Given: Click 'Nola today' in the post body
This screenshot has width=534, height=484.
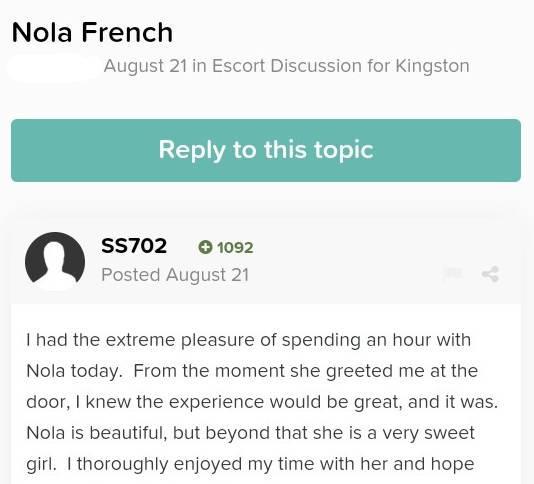Looking at the screenshot, I should pos(74,371).
